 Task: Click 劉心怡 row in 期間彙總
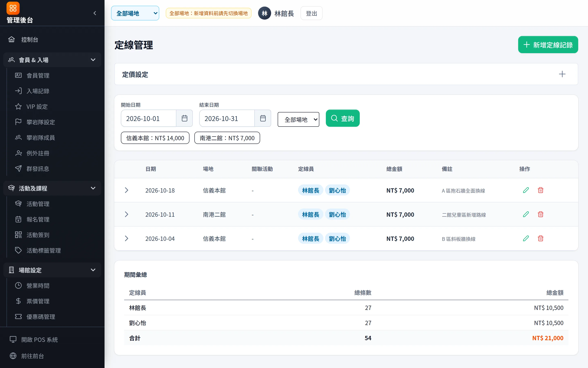coord(346,323)
